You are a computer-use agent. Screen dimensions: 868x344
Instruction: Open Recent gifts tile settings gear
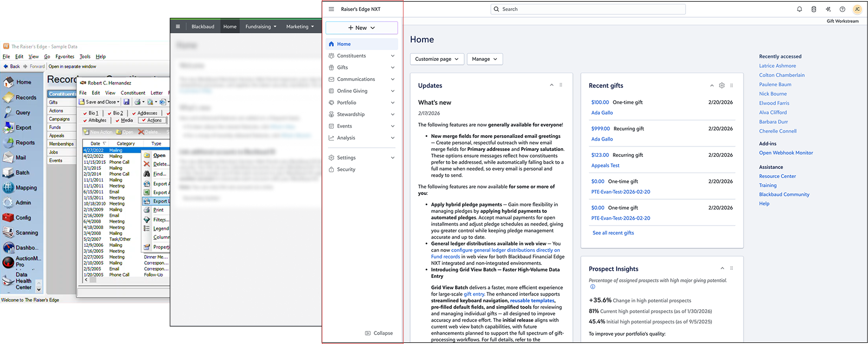click(722, 85)
